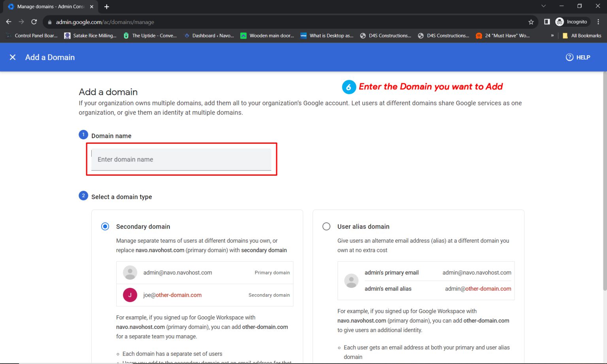Viewport: 607px width, 364px height.
Task: Click the Enter domain name input field
Action: click(x=181, y=159)
